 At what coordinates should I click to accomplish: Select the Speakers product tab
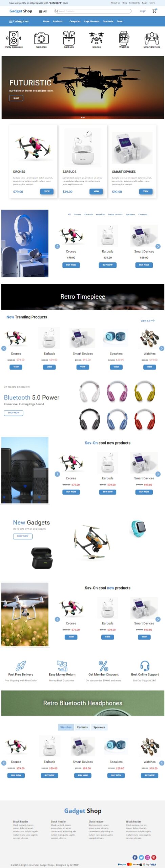99,727
